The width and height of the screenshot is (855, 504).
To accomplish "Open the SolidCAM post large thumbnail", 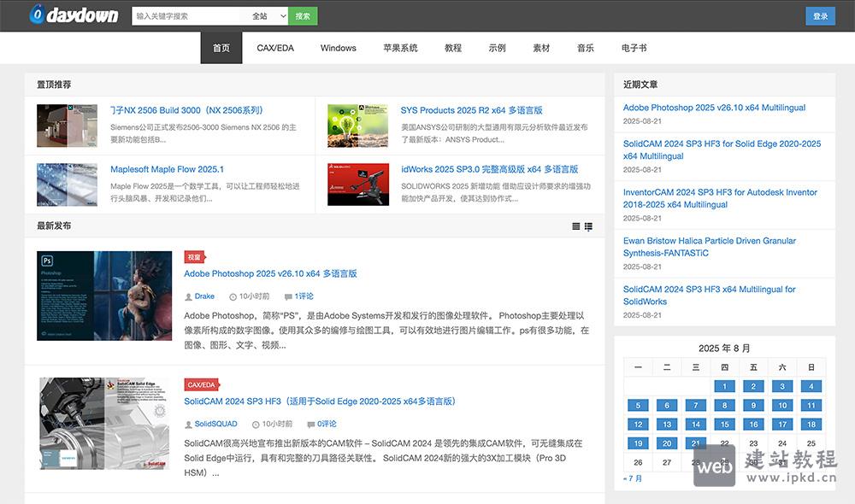I will (104, 424).
